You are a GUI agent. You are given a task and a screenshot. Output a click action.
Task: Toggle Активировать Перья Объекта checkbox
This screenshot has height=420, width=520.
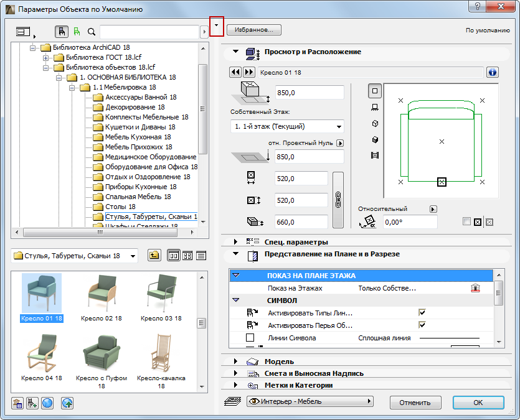pos(422,325)
